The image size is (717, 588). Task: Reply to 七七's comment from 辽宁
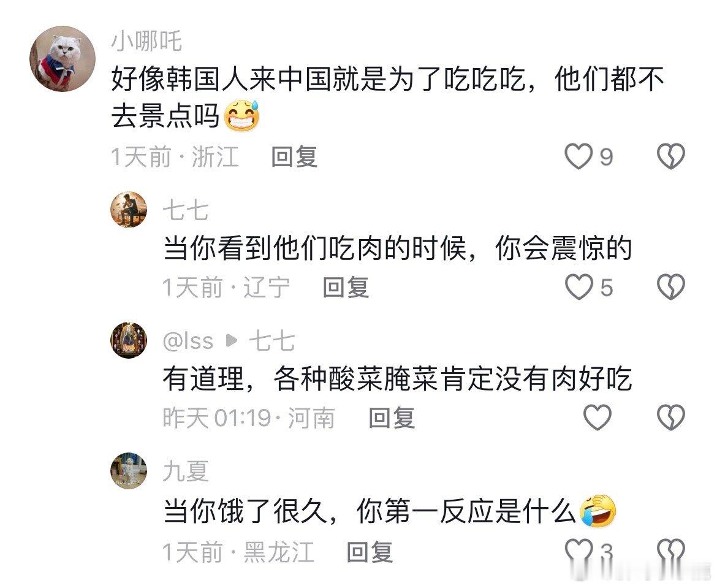pyautogui.click(x=346, y=288)
